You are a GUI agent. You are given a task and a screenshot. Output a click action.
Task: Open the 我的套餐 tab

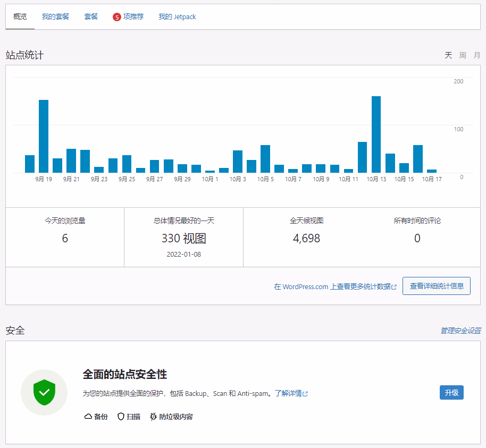[x=55, y=17]
